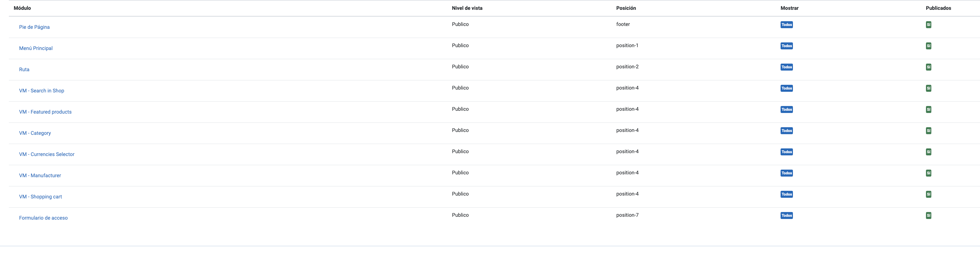
Task: Open VM - Currencies Selector module
Action: [47, 154]
